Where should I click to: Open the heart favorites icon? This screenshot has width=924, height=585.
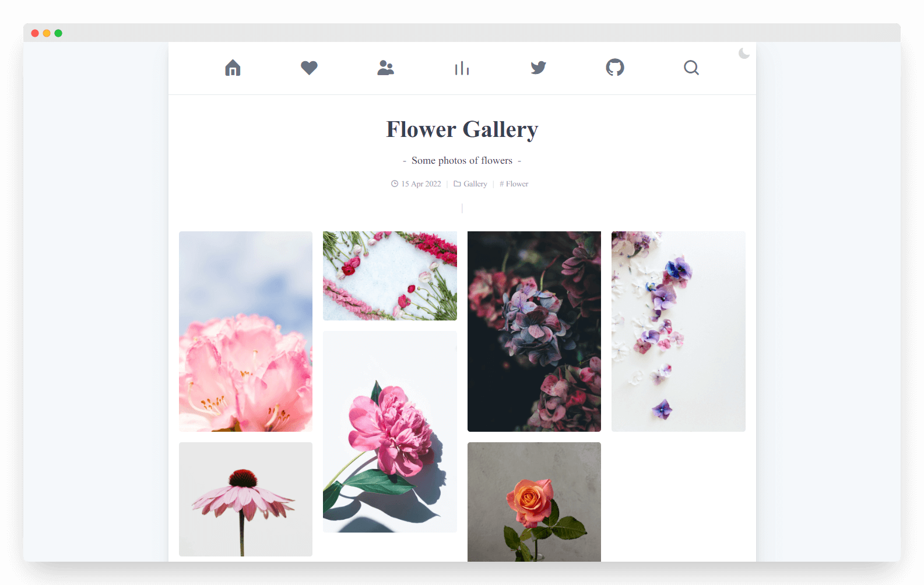309,68
